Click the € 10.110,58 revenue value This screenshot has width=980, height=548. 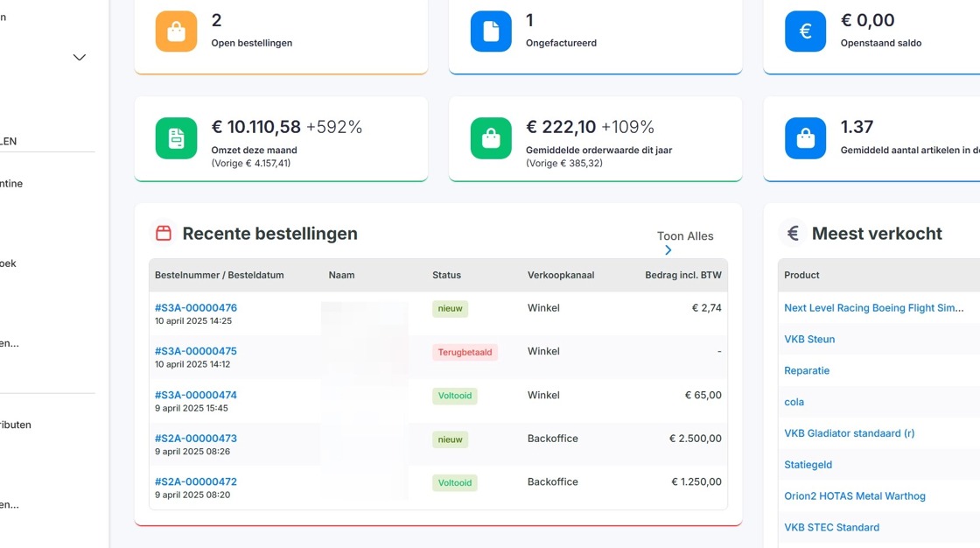256,127
